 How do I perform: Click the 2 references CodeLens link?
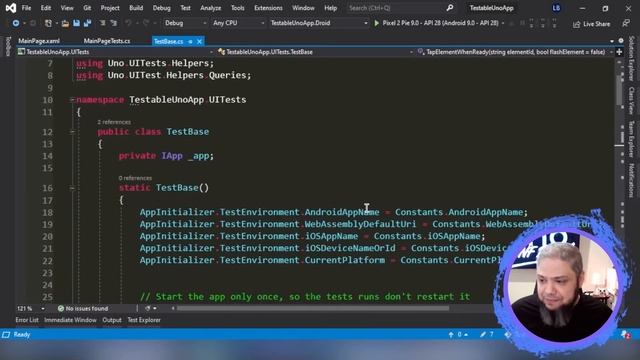pyautogui.click(x=114, y=122)
